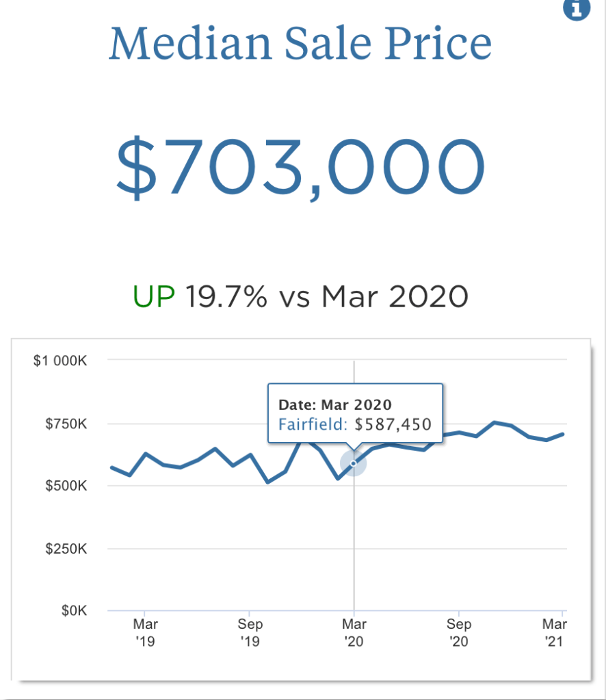Click the chart line's leftmost starting point
The width and height of the screenshot is (606, 700).
click(111, 467)
